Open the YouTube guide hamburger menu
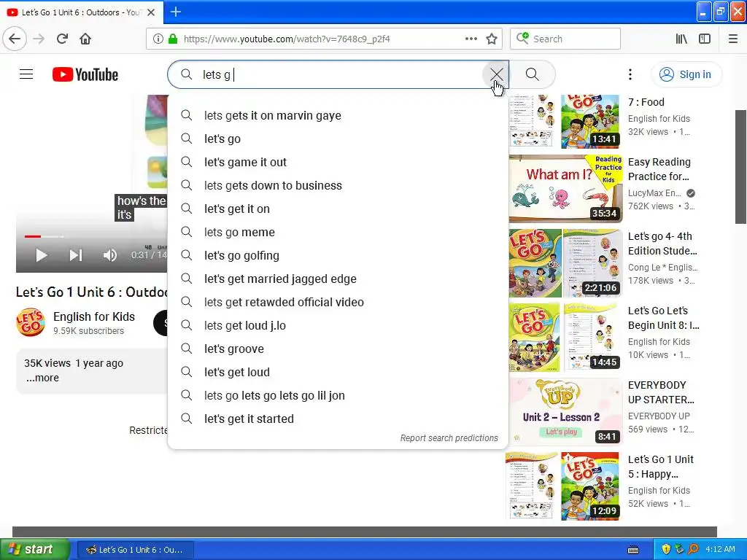Screen dimensions: 747x560 point(26,74)
